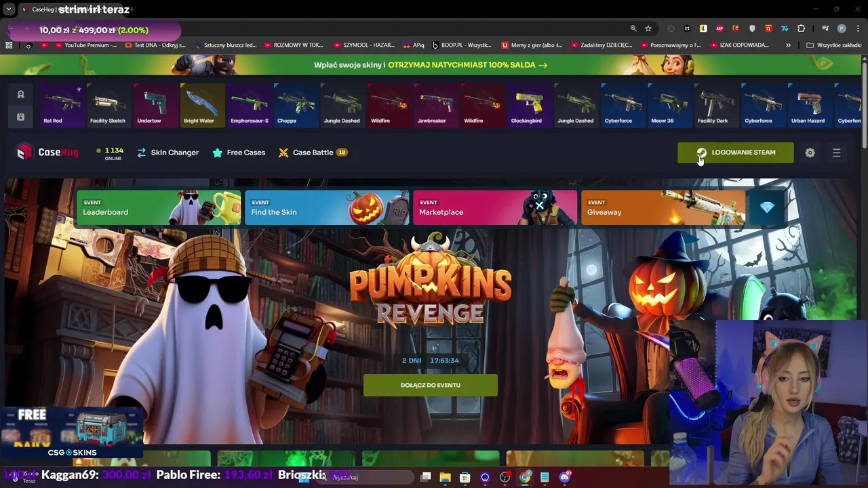868x488 pixels.
Task: Click the Bright Water knife drop
Action: pyautogui.click(x=201, y=105)
